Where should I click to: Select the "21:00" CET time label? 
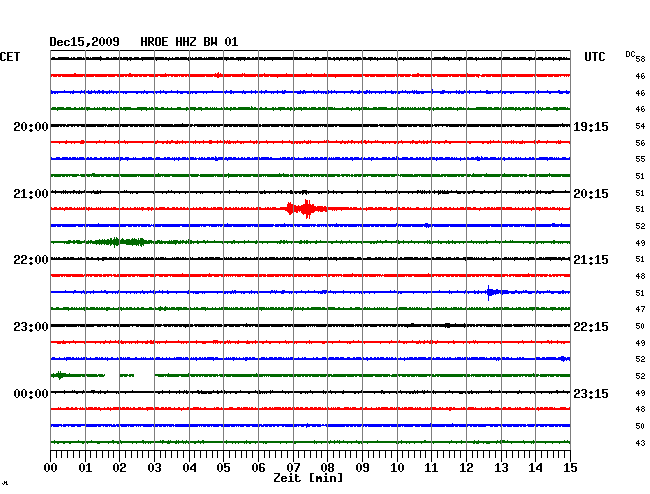pyautogui.click(x=31, y=194)
